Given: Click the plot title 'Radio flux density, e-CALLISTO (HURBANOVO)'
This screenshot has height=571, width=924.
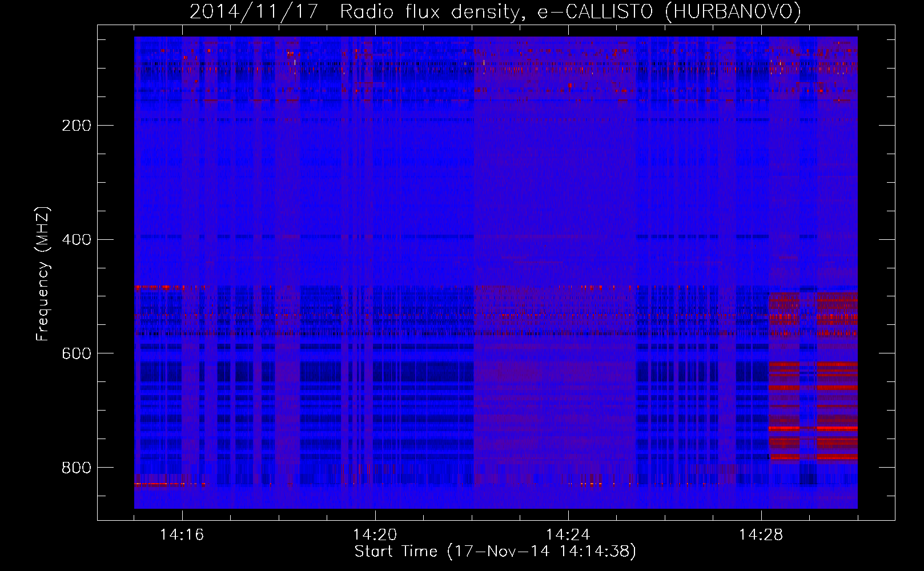Looking at the screenshot, I should point(571,12).
